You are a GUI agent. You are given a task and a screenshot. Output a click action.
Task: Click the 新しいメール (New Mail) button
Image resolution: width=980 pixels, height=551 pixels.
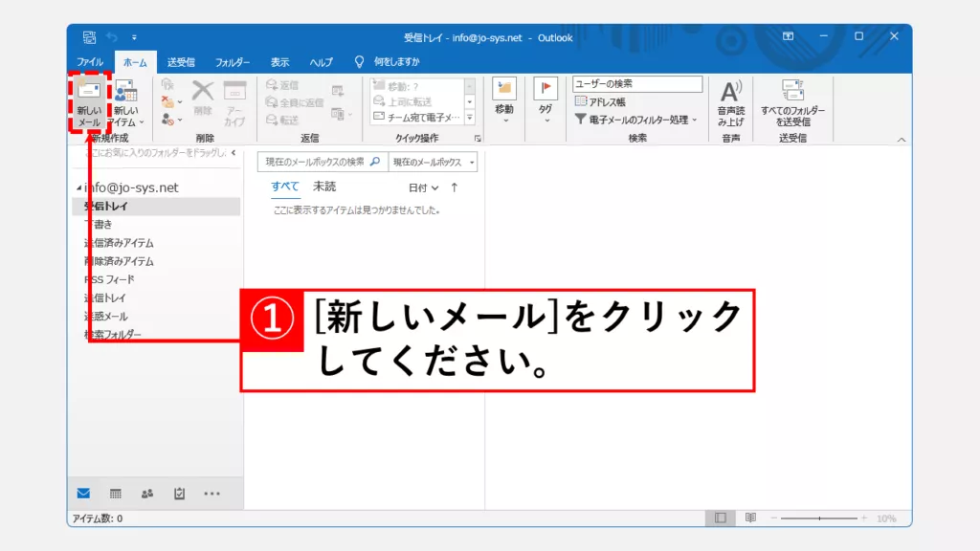tap(89, 103)
